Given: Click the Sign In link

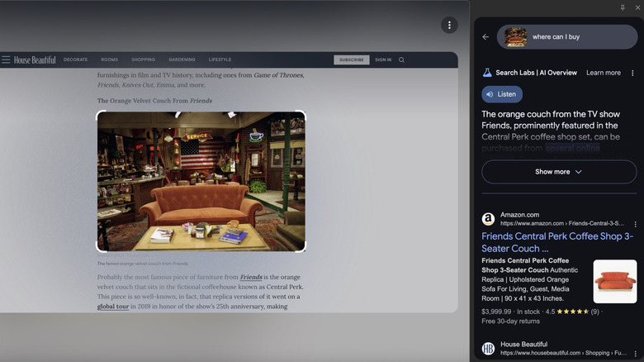Looking at the screenshot, I should click(383, 60).
